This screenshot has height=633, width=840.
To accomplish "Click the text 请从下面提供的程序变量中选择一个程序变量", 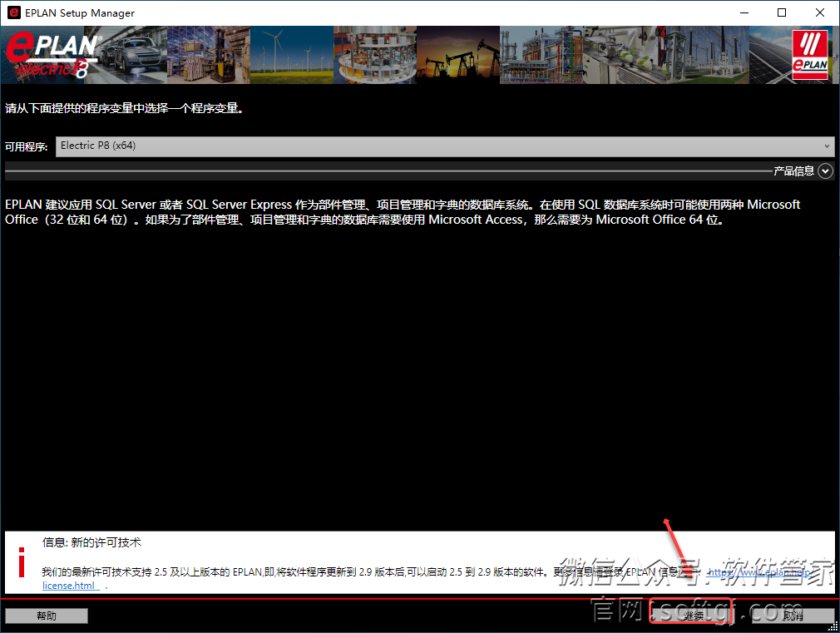I will 124,108.
